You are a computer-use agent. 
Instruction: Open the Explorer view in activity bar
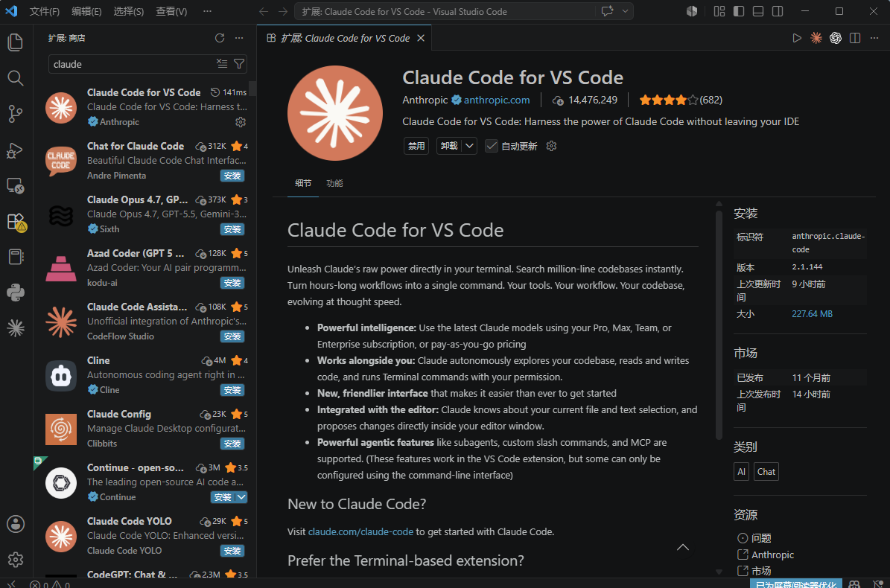[x=16, y=42]
